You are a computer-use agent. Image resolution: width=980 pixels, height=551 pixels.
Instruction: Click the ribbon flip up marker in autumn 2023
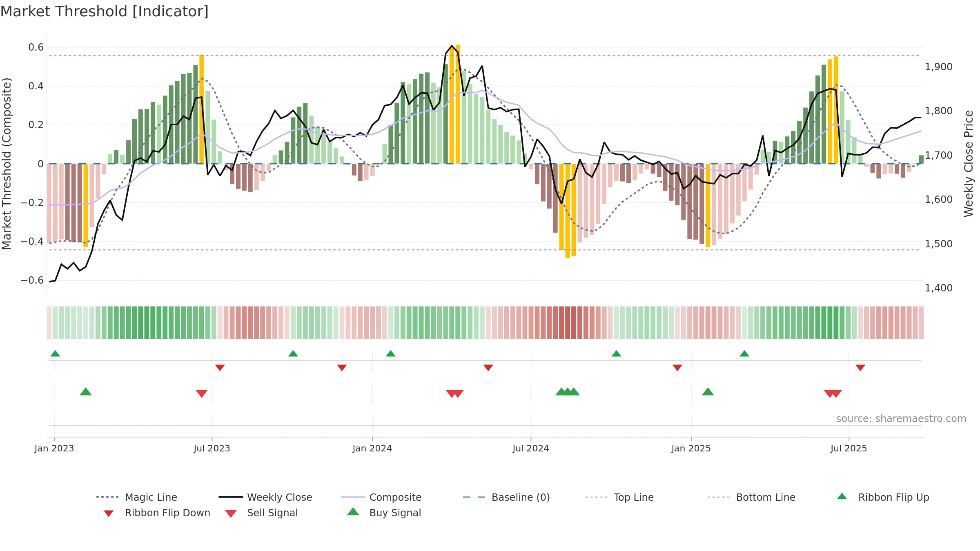[293, 353]
